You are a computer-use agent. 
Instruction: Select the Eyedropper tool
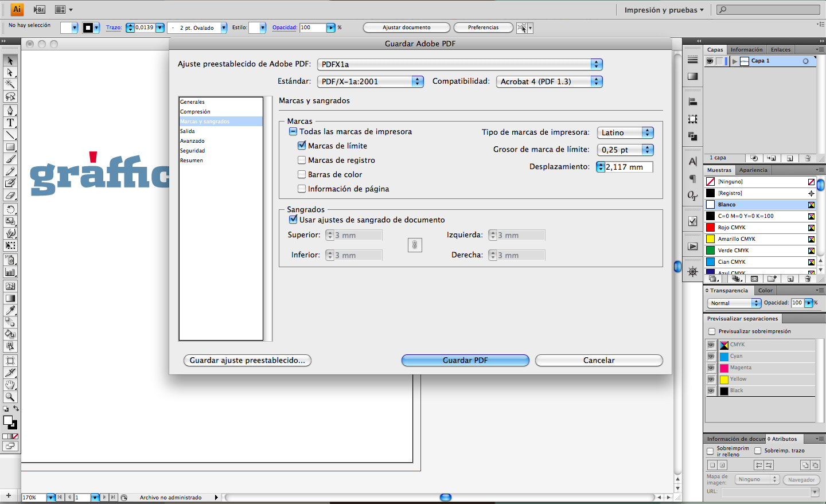10,310
